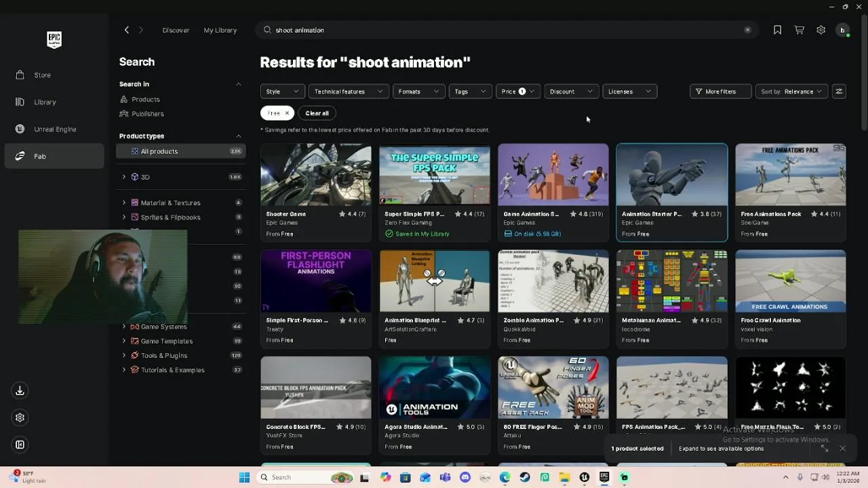
Task: Expand the selection bar options
Action: coord(825,449)
